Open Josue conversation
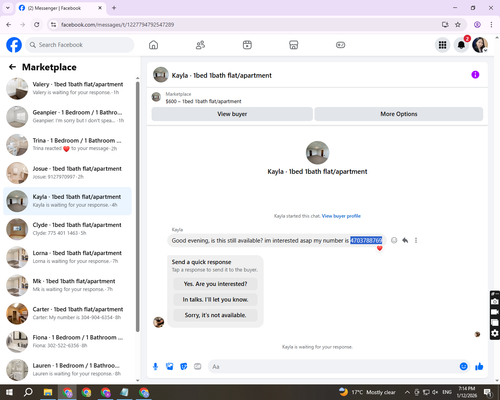Screen dimensions: 500x400 pos(67,173)
